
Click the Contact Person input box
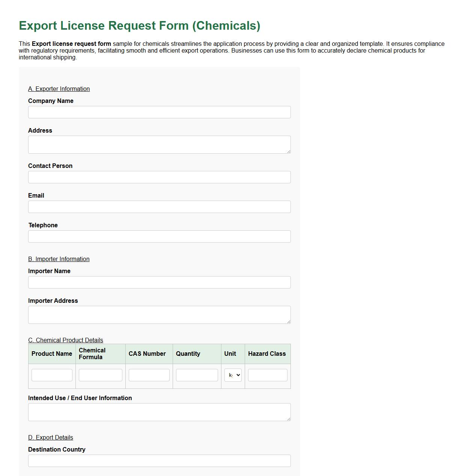[159, 177]
